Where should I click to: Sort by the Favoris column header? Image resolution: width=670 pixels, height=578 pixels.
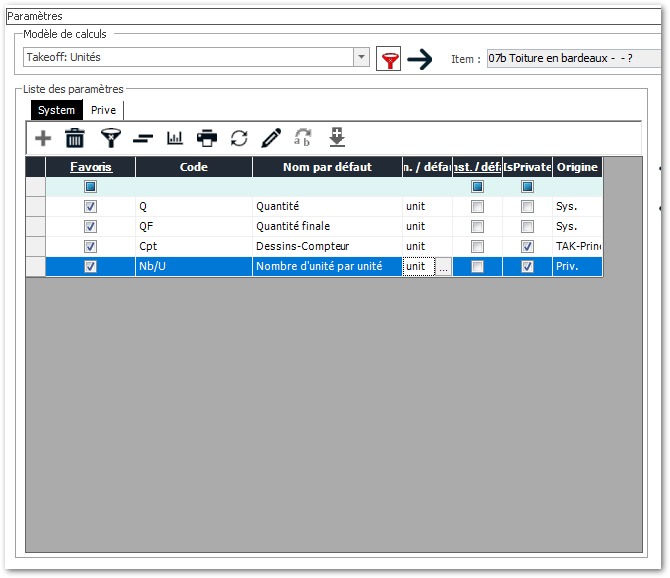91,167
